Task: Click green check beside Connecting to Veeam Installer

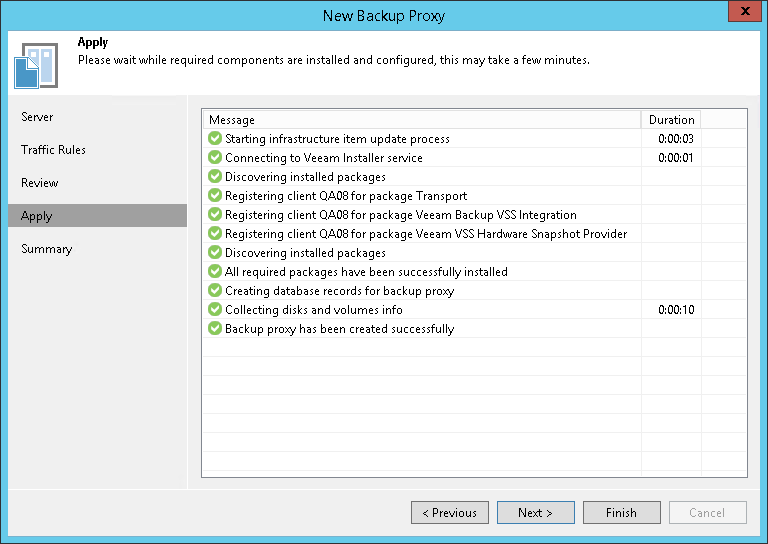Action: 214,158
